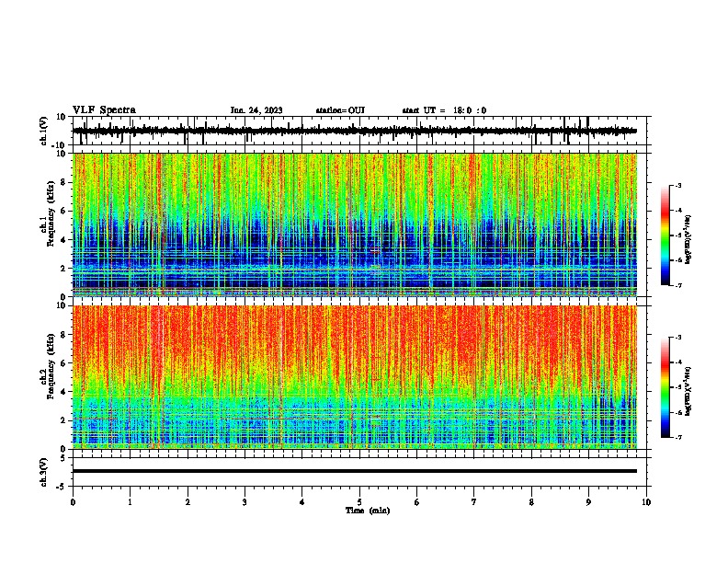Click the "7" tick on time axis
The image size is (728, 563).
(474, 502)
